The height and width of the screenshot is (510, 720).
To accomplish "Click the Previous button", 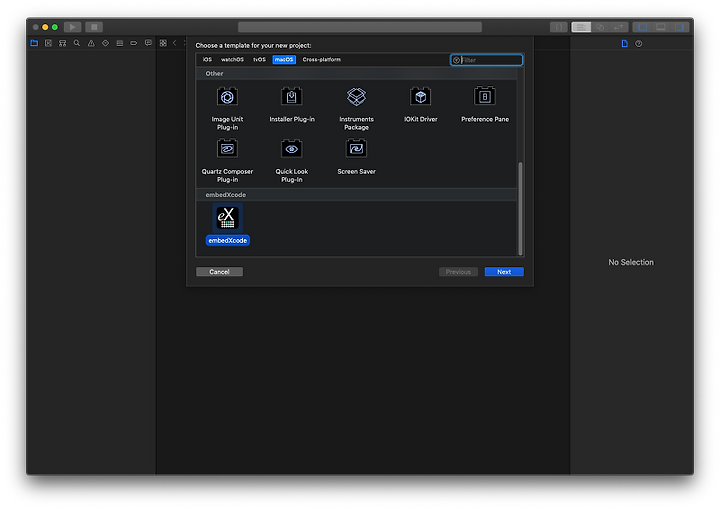I will 458,272.
